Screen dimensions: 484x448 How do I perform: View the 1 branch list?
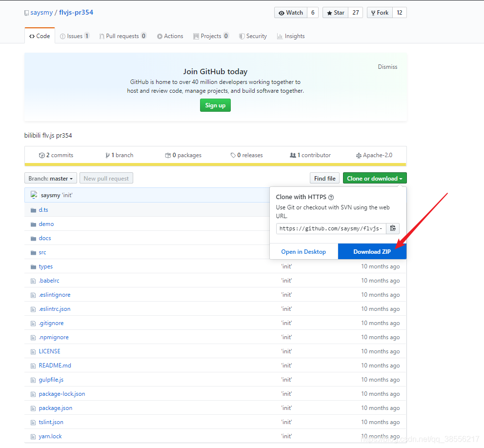[120, 155]
